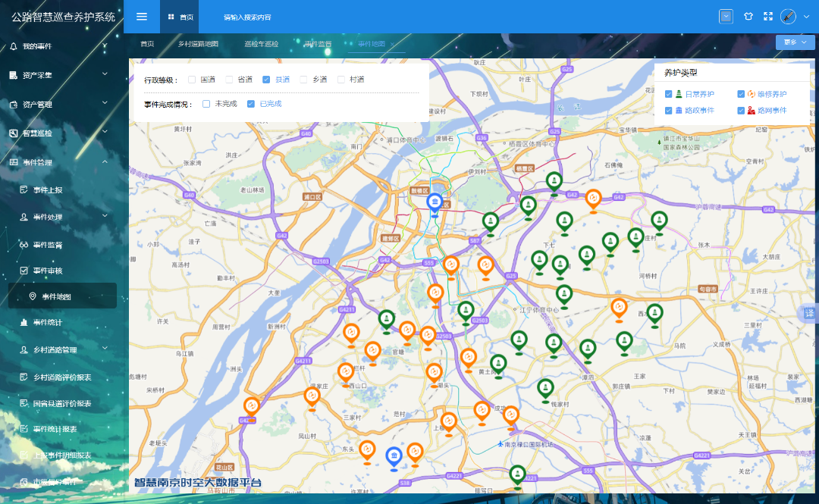This screenshot has height=504, width=819.
Task: Click the bar chart icon for 事件统计
Action: tap(24, 322)
